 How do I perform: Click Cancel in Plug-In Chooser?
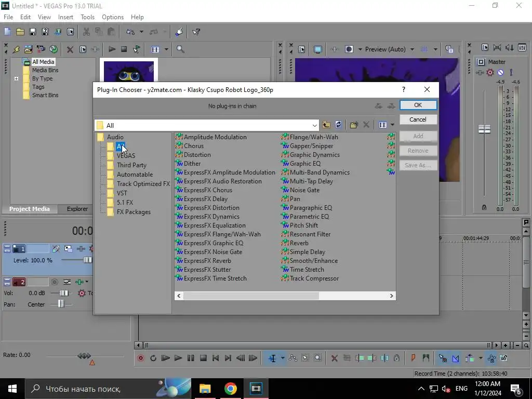[x=418, y=119]
